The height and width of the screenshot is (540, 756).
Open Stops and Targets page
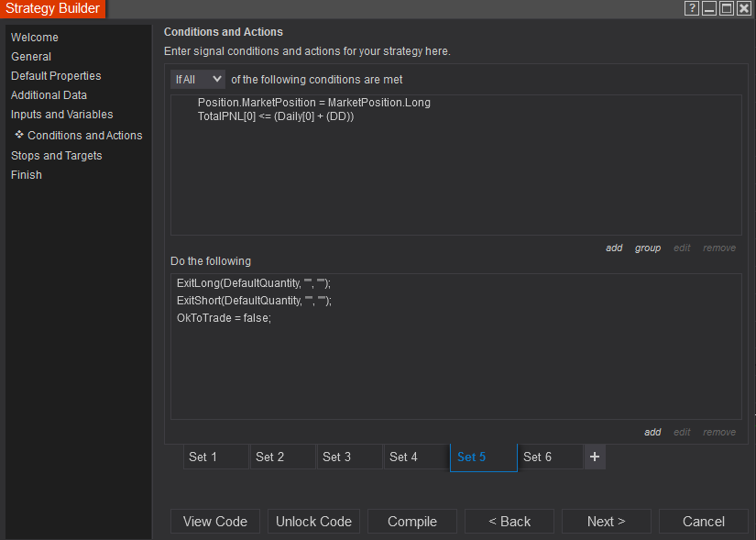pos(57,156)
